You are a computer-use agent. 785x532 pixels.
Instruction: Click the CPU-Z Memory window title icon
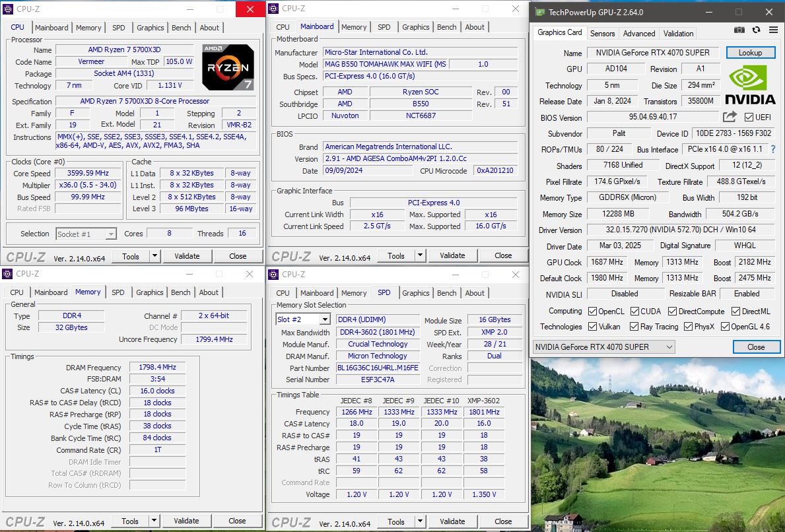[7, 274]
